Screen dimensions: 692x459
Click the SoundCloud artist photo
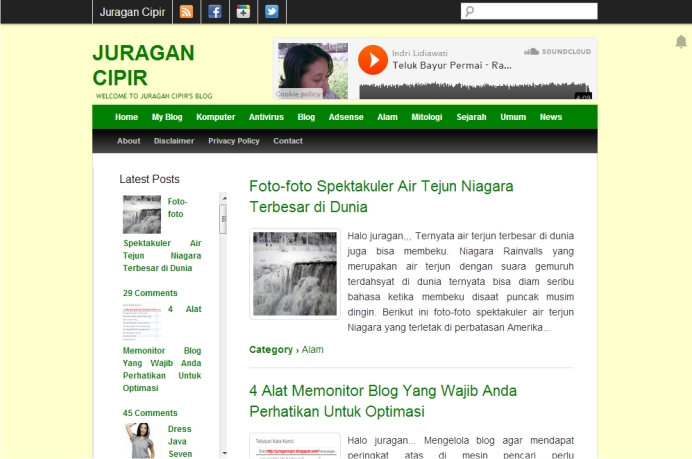point(313,71)
